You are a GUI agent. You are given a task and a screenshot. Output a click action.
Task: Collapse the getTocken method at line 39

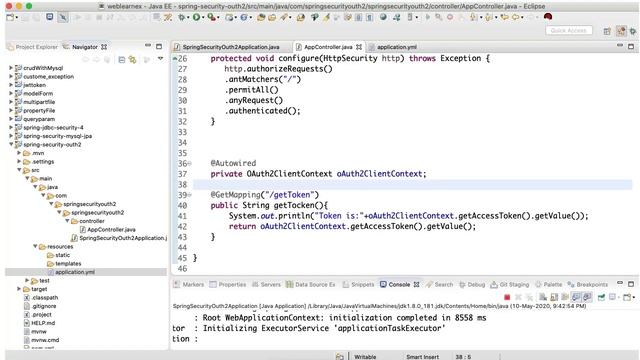(x=189, y=195)
